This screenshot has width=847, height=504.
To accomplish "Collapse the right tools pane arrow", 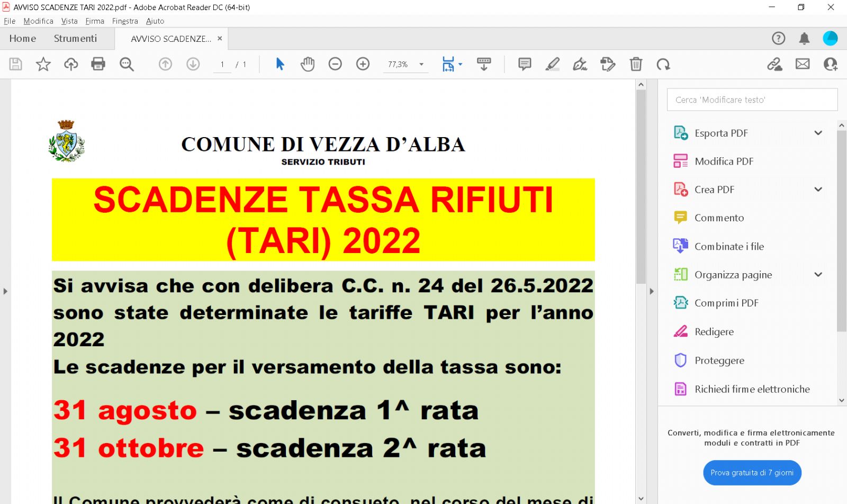I will [x=652, y=291].
